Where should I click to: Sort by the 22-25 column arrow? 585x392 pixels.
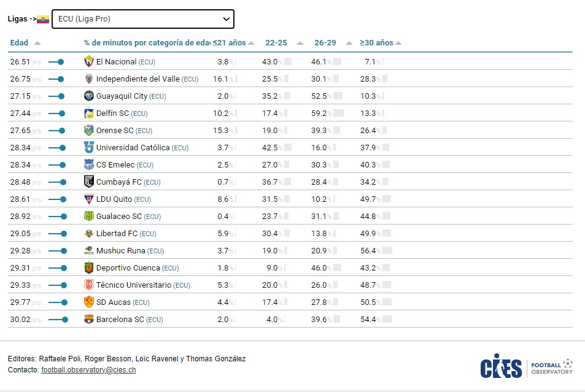tap(300, 43)
